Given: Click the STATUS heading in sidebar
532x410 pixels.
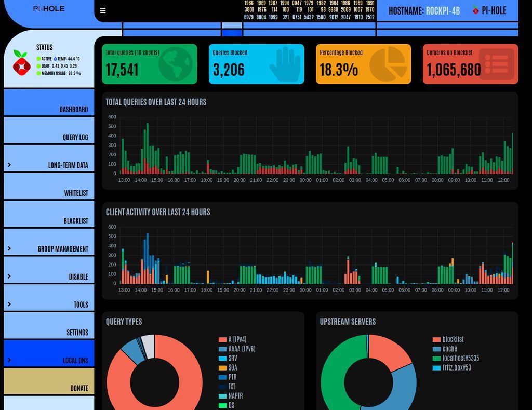Looking at the screenshot, I should 45,47.
